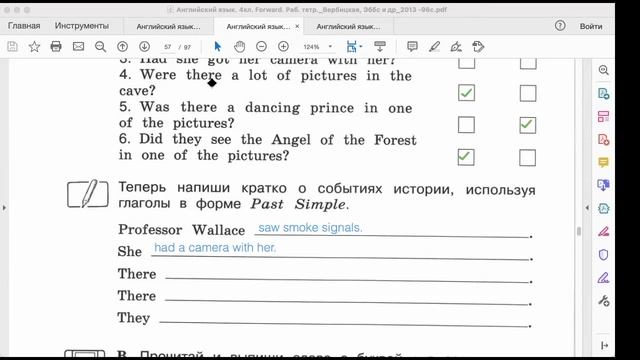Click the stamp tool icon
640x360 pixels.
(x=478, y=47)
